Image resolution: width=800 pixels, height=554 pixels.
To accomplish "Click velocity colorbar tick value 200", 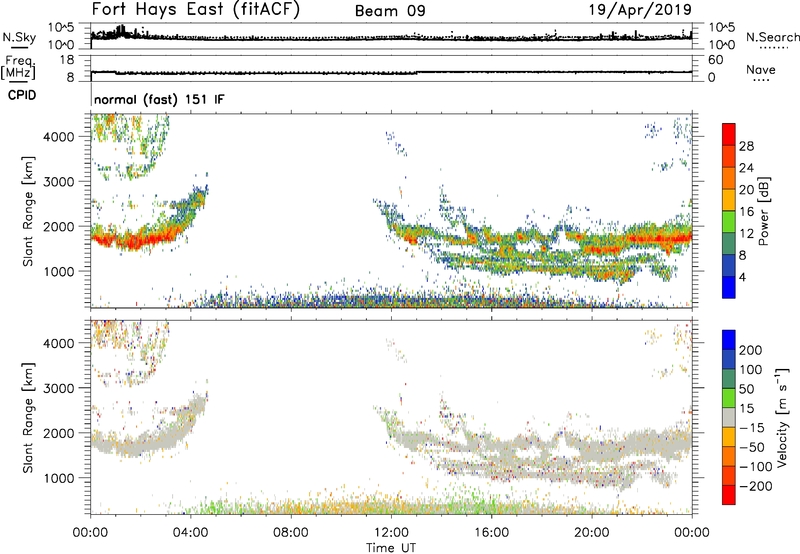I will (x=751, y=350).
